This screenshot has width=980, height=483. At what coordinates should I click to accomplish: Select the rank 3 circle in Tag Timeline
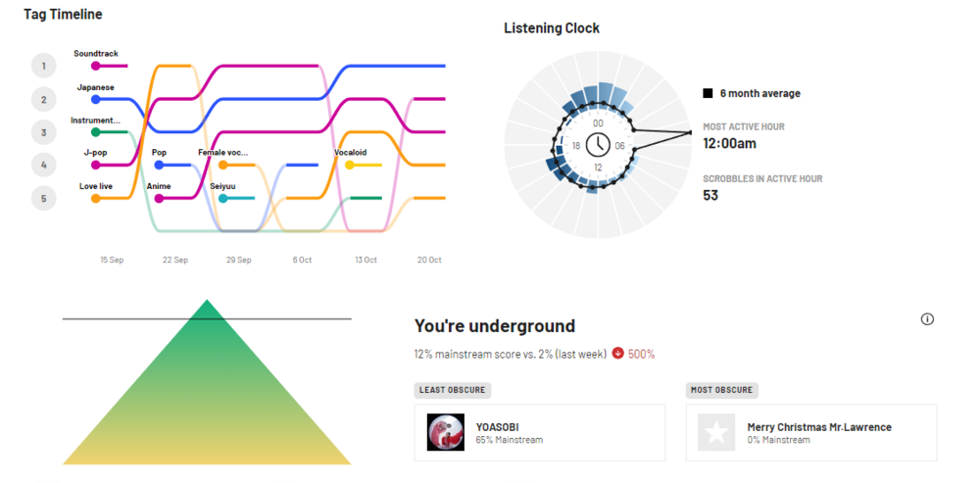tap(43, 131)
